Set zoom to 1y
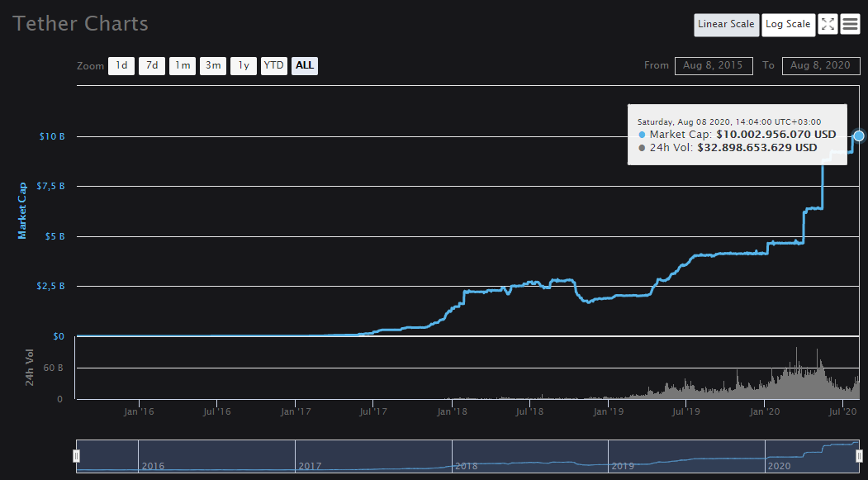The width and height of the screenshot is (868, 480). (244, 65)
